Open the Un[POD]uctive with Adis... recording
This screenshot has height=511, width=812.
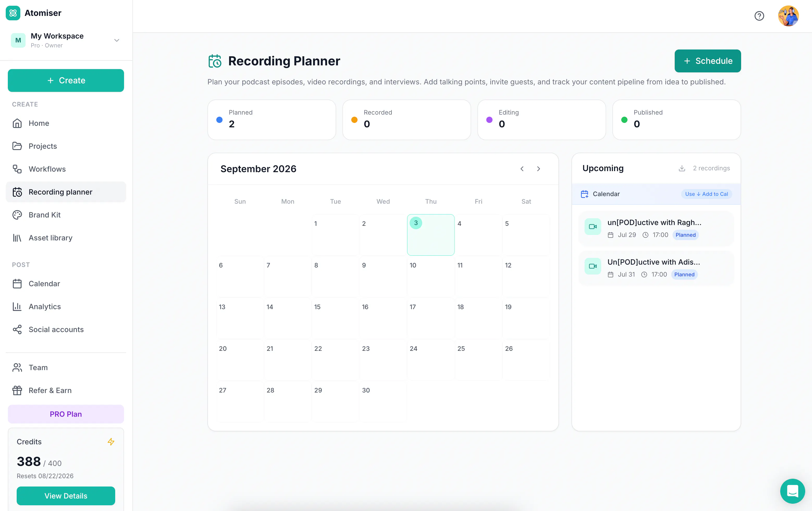(656, 268)
